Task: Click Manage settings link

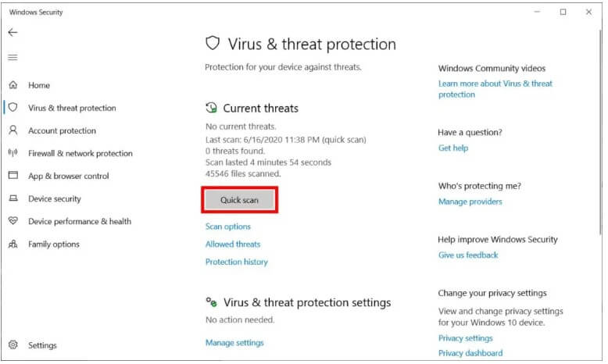Action: (234, 343)
